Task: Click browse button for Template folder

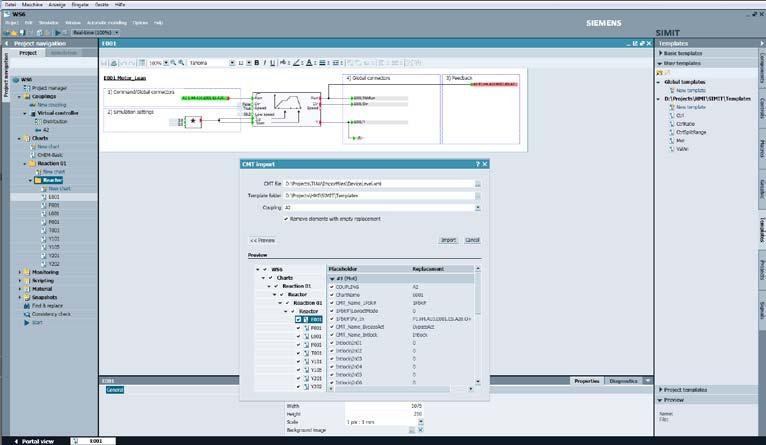Action: point(478,195)
